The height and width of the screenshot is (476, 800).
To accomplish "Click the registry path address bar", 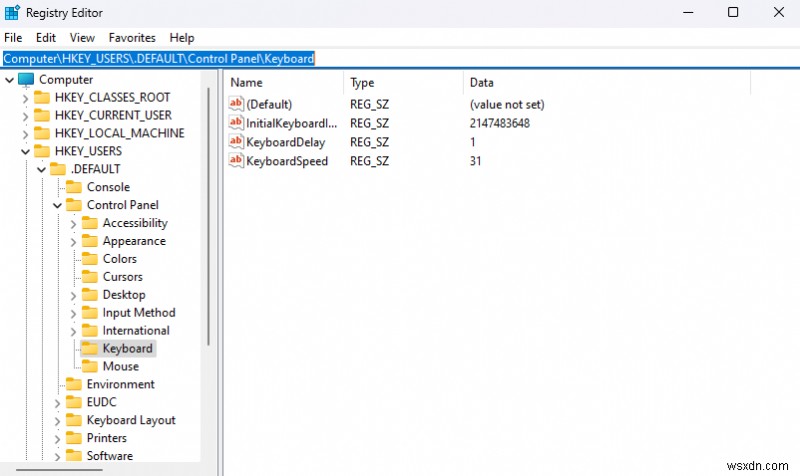I will tap(400, 59).
